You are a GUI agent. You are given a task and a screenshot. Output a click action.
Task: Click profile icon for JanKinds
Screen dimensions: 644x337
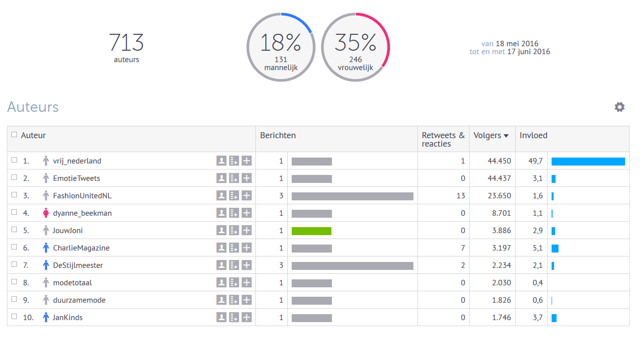[222, 318]
